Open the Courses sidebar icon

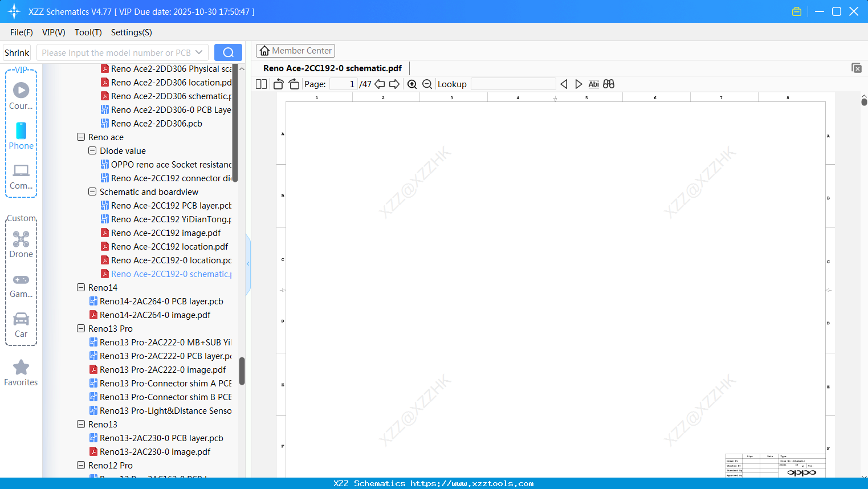pos(21,96)
